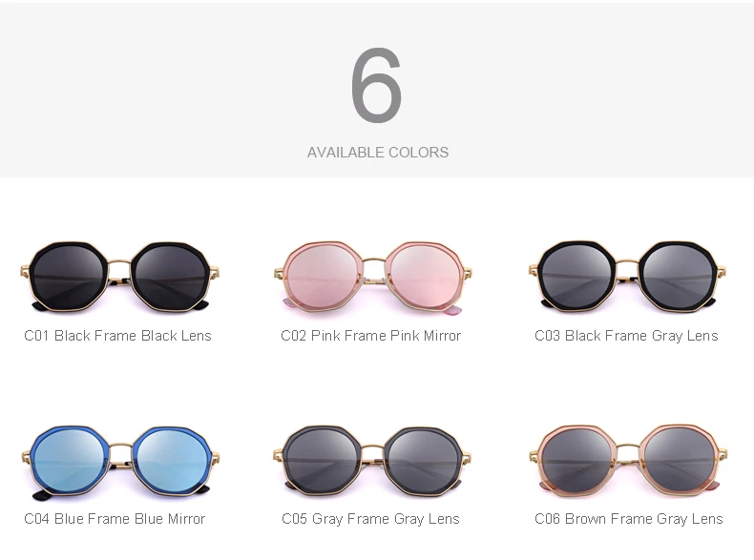Click the left lens of blue mirror sunglasses
This screenshot has width=754, height=560.
pos(70,462)
